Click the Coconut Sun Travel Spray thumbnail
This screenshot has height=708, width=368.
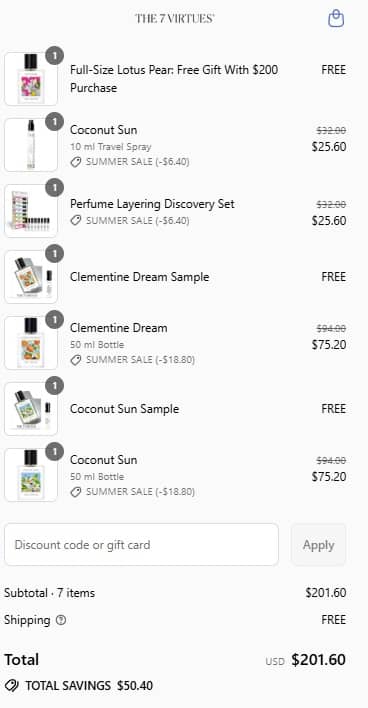[x=31, y=145]
